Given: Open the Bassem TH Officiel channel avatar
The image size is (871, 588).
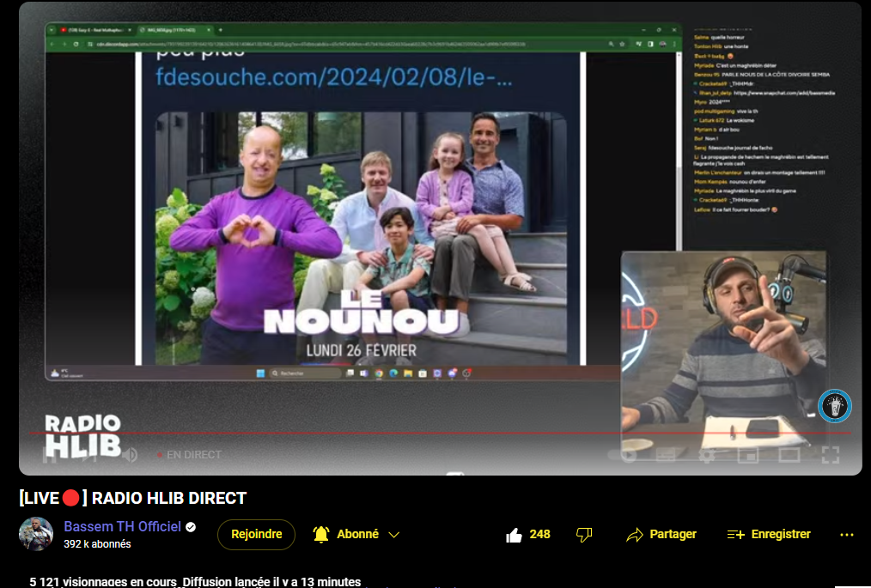Looking at the screenshot, I should coord(36,534).
